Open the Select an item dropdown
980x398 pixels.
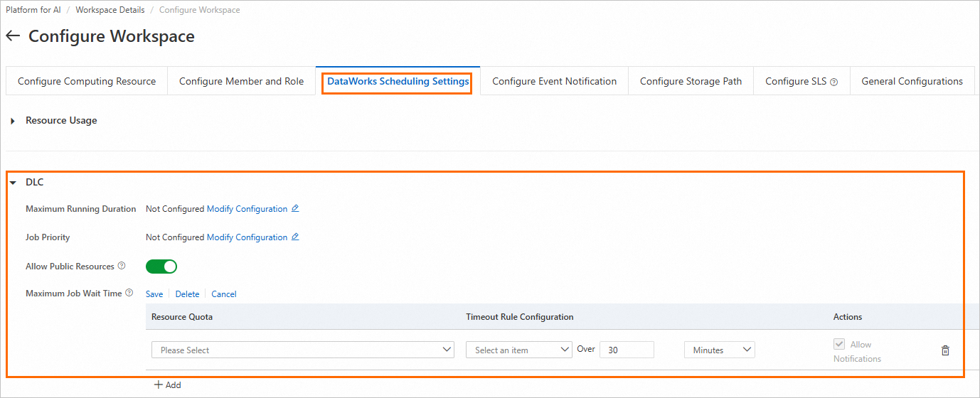(519, 350)
